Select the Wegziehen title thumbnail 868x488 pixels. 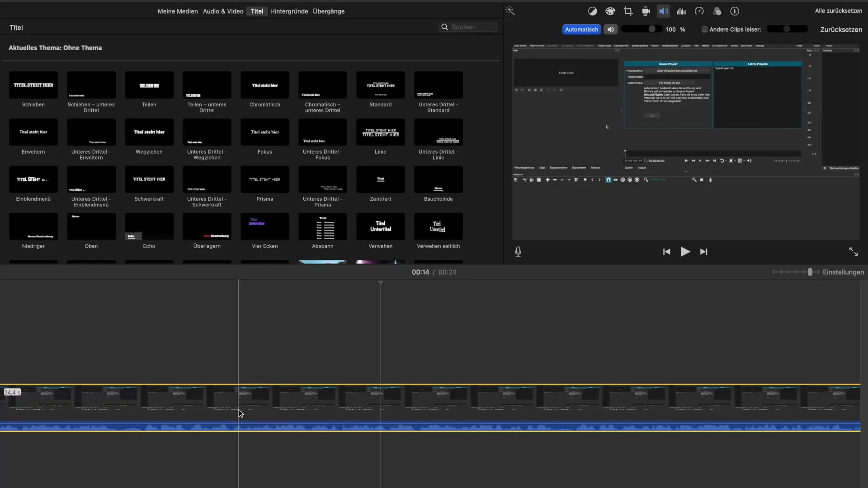coord(149,132)
